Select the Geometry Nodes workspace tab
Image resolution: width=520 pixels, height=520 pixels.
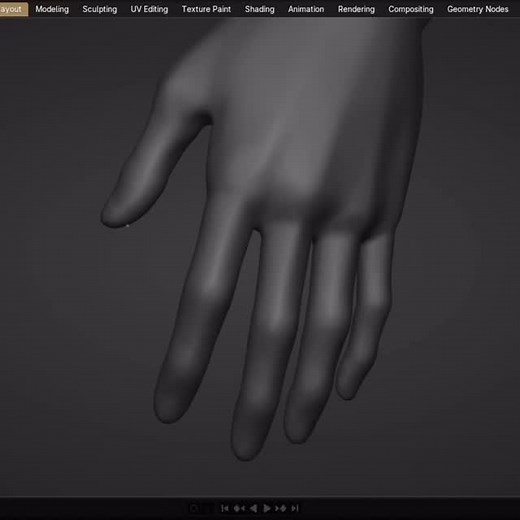point(478,9)
